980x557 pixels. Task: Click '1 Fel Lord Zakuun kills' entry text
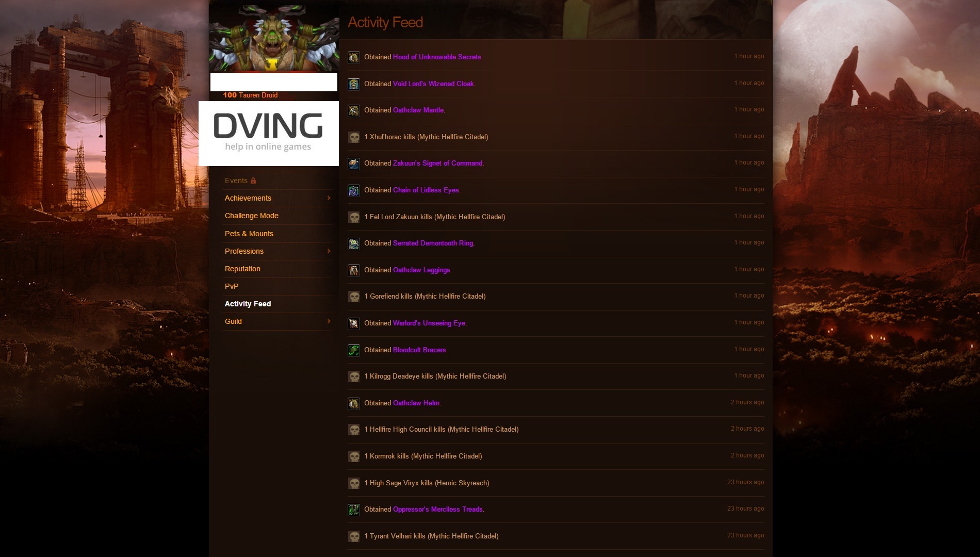(435, 217)
